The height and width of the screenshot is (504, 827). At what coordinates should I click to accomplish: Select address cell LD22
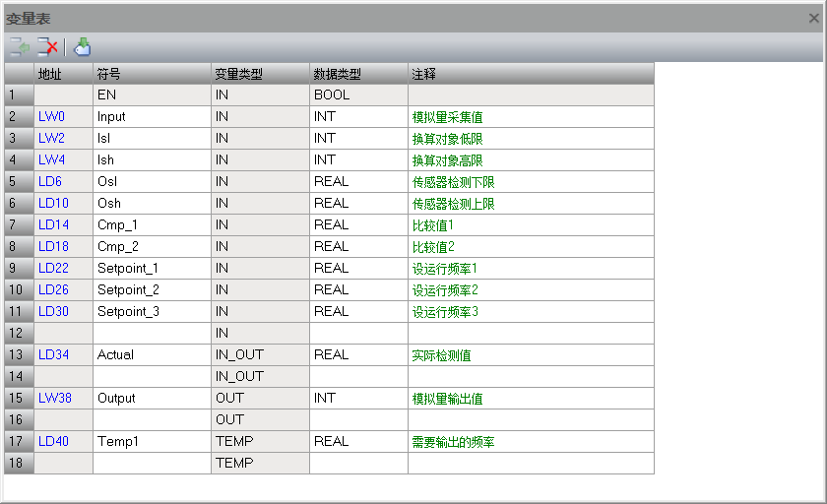(63, 268)
